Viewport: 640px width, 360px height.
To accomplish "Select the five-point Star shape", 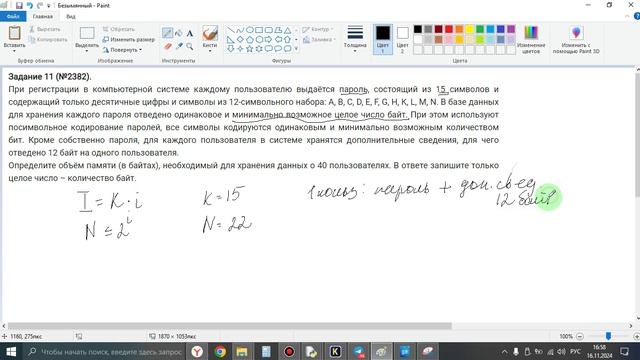I will [249, 49].
